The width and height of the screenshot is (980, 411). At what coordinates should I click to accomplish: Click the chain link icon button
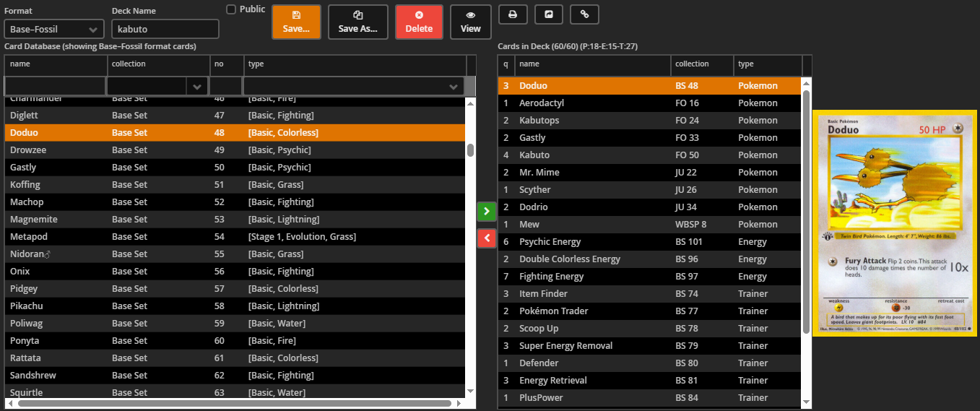click(584, 14)
